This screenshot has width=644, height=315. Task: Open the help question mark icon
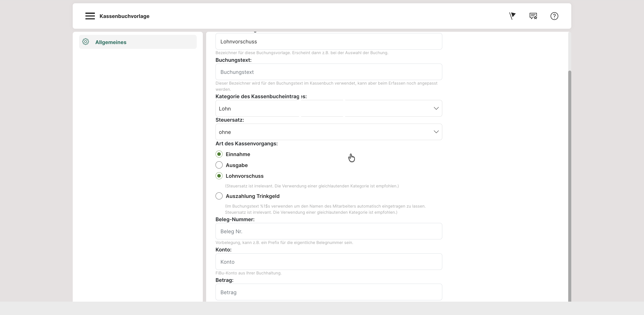click(x=554, y=16)
